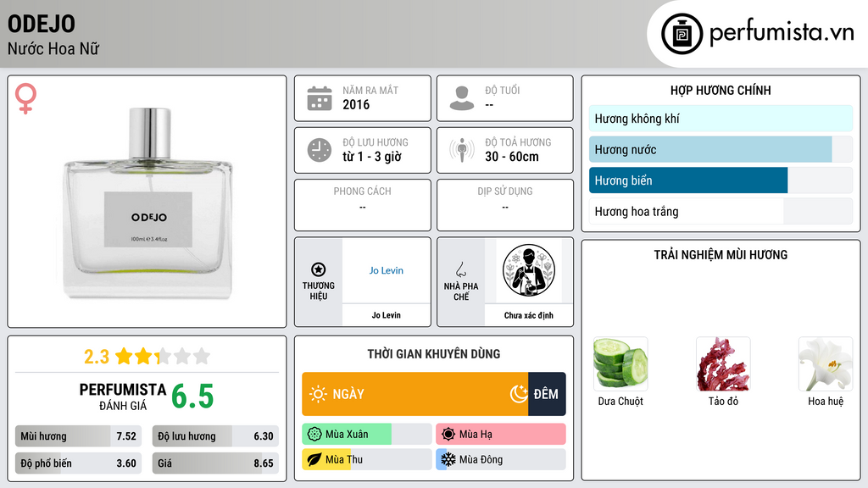This screenshot has height=488, width=868.
Task: Click the leaf icon for Mùa Thu
Action: coord(314,459)
